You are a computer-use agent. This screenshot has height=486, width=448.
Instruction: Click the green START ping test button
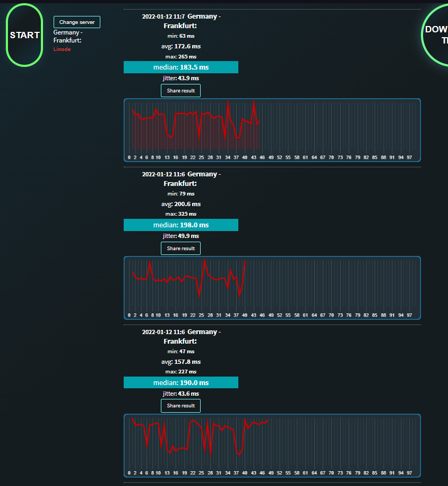(24, 35)
